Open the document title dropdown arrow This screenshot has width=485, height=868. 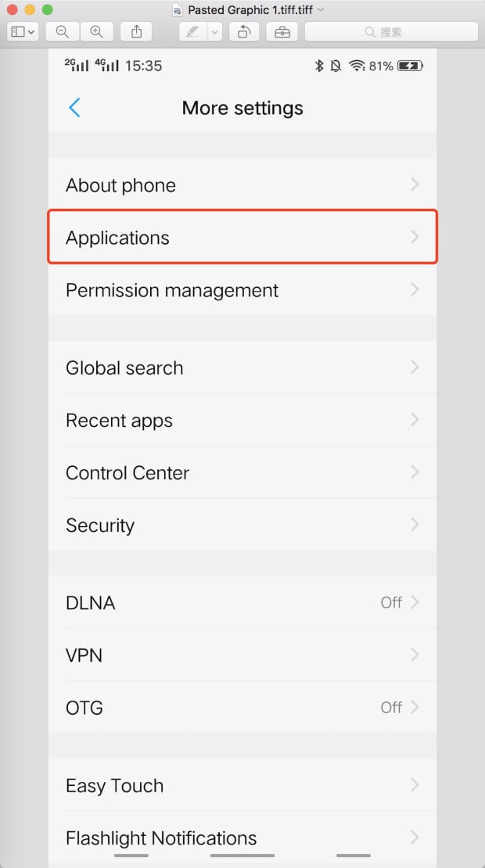(x=320, y=10)
